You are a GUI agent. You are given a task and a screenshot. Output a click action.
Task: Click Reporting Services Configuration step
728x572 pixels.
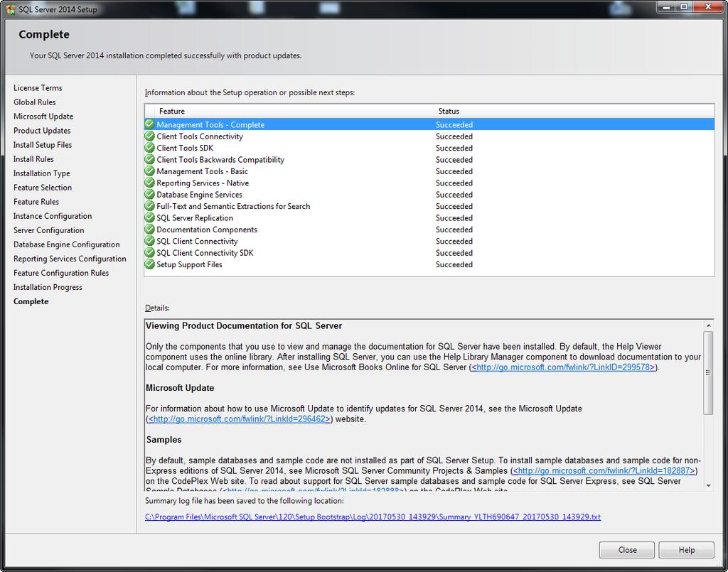pyautogui.click(x=70, y=259)
